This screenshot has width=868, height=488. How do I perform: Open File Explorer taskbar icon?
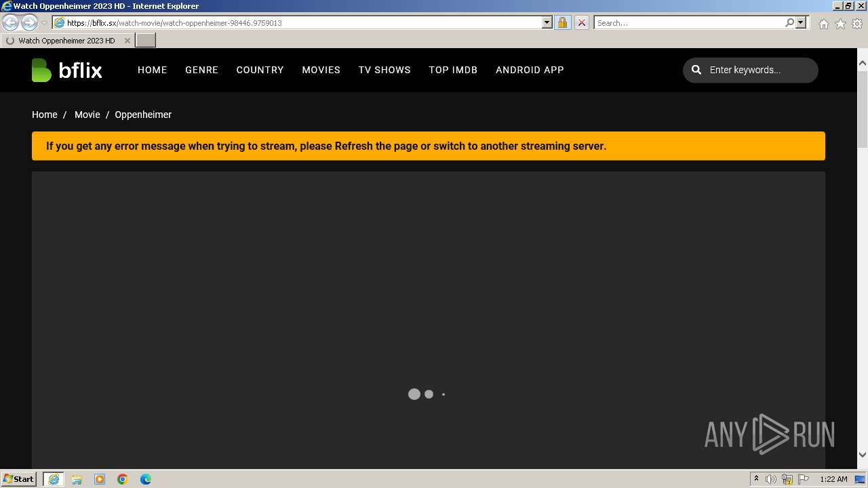click(x=77, y=479)
